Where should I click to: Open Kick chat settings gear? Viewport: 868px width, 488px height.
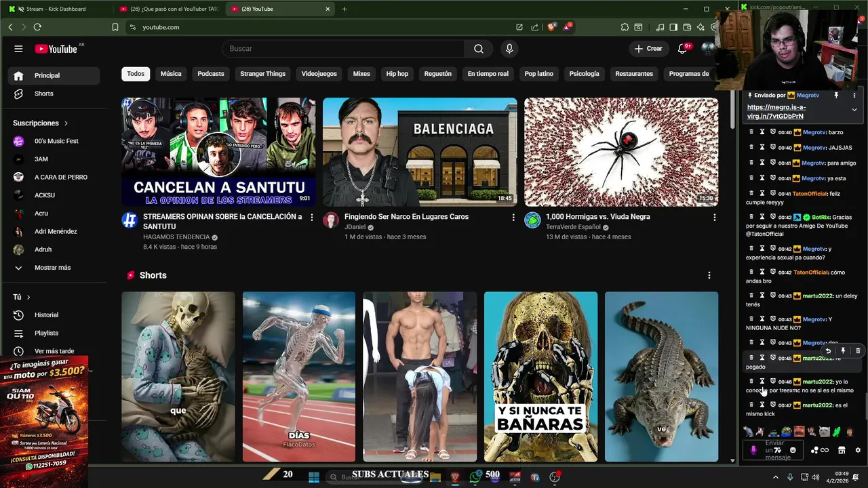point(858,450)
